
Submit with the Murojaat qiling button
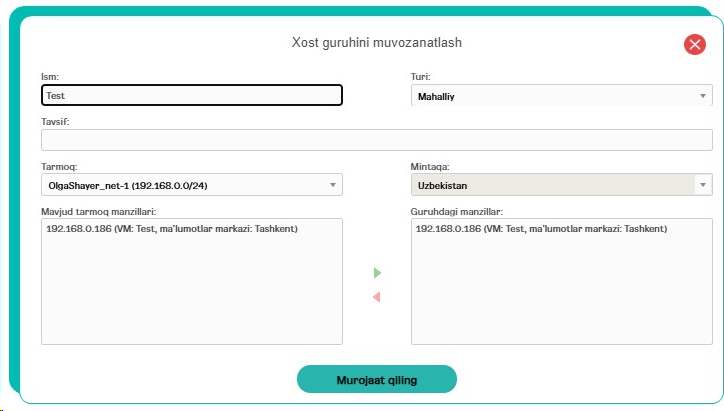pos(377,380)
